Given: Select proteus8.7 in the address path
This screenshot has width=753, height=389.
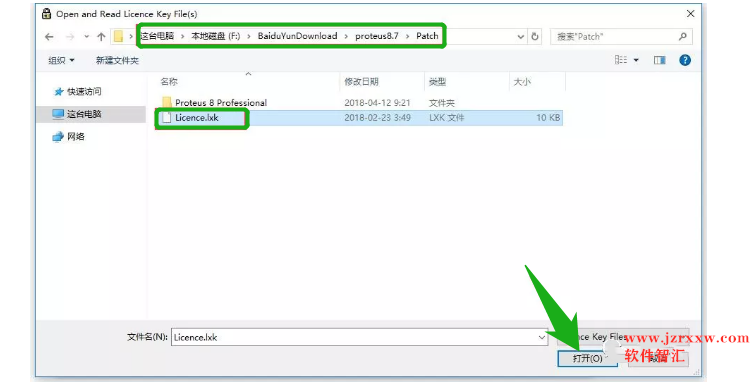Looking at the screenshot, I should click(377, 36).
